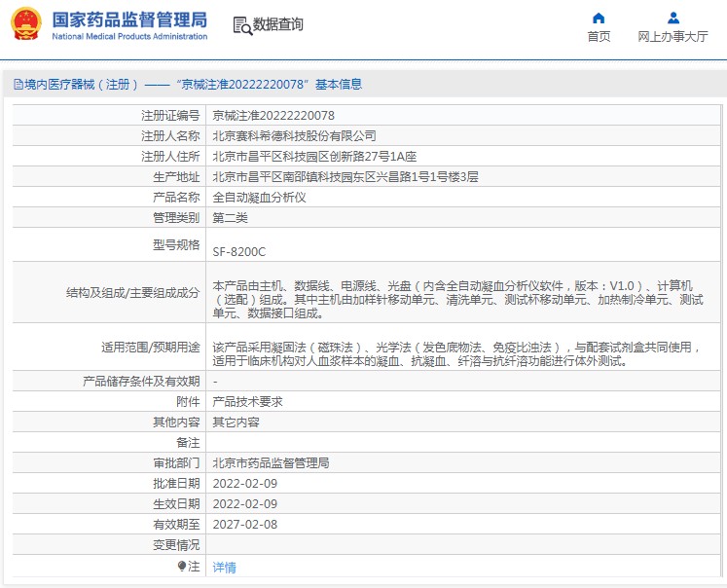Click the 生效日期 row's 2022-02-09 date
Viewport: 727px width, 588px height.
[x=245, y=503]
